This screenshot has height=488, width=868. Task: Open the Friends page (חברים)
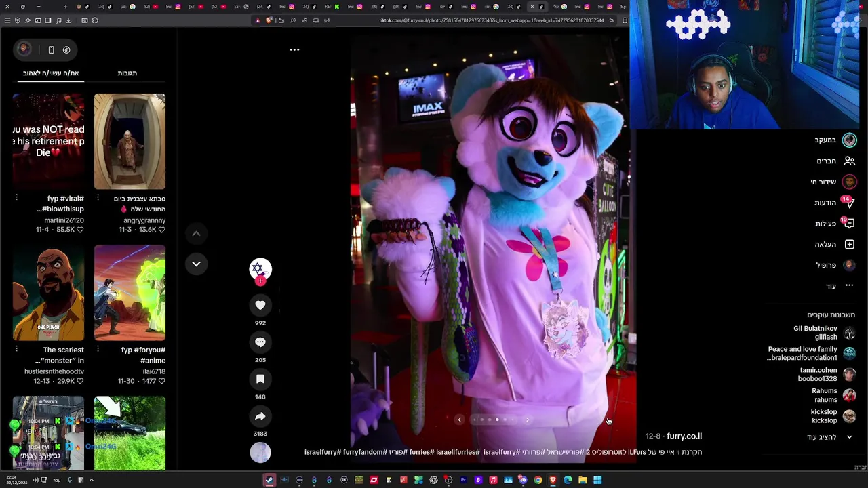(x=835, y=161)
